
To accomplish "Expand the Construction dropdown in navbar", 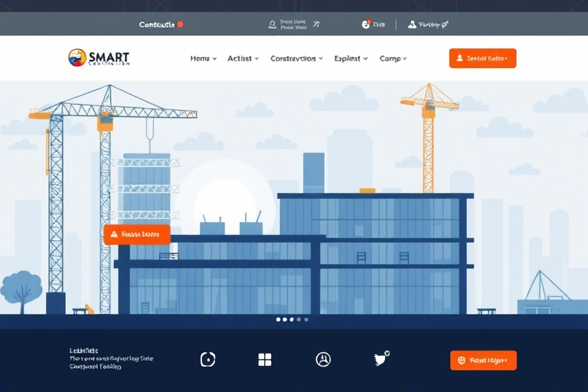I will 297,58.
